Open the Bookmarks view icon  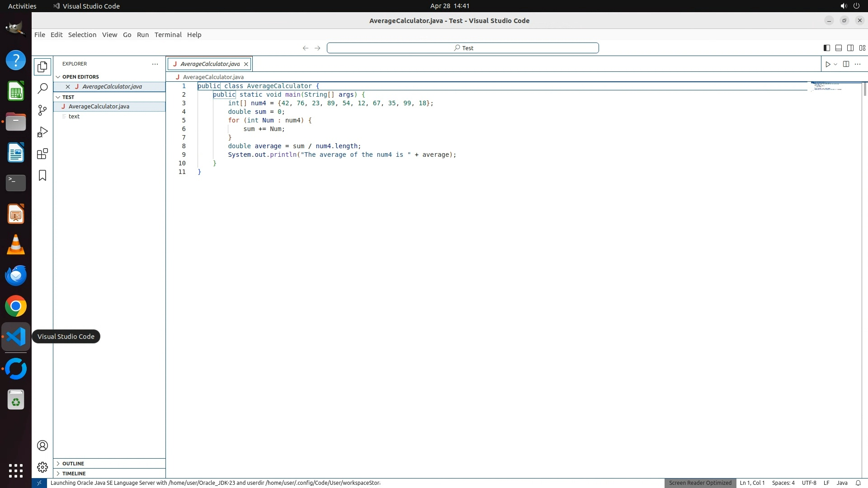(x=42, y=175)
